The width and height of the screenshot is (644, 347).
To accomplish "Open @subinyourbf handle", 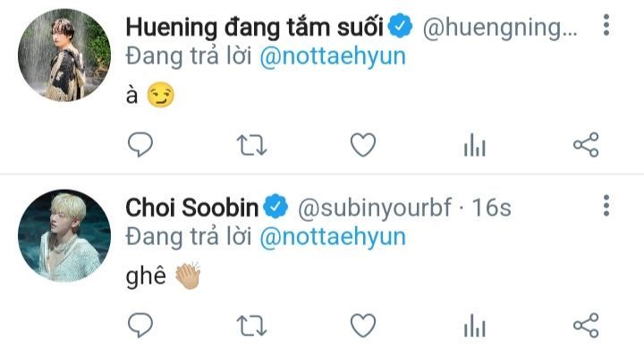I will [375, 207].
